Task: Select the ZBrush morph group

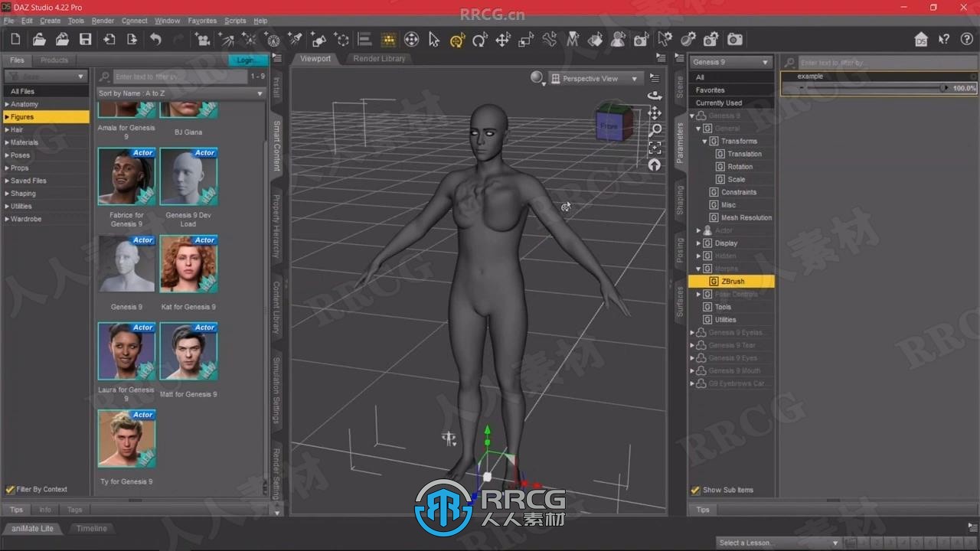Action: 731,282
